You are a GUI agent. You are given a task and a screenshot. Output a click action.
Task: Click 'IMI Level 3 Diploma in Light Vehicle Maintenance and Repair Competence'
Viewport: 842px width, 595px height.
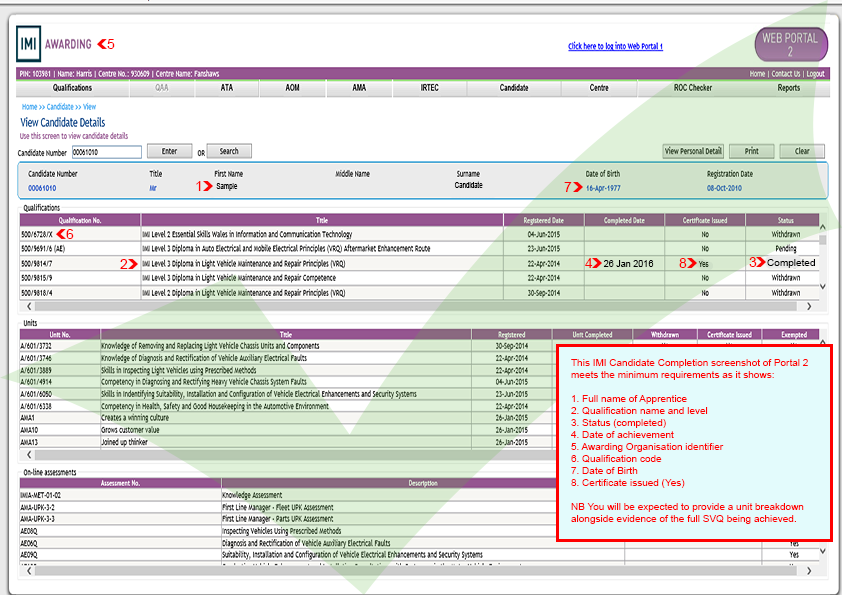click(x=239, y=278)
